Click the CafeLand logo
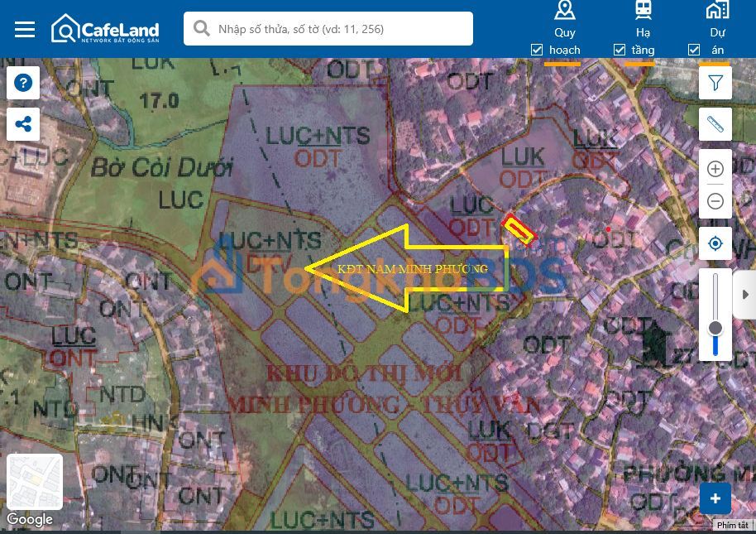 coord(105,29)
